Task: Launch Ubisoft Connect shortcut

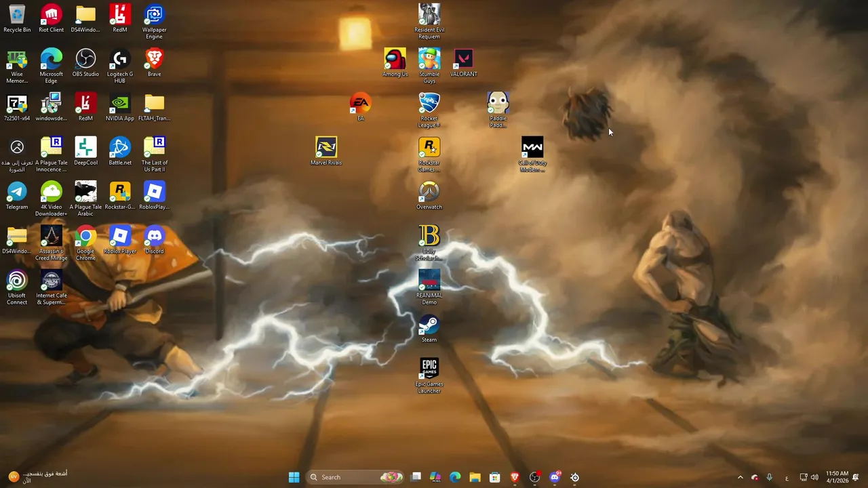Action: 17,288
